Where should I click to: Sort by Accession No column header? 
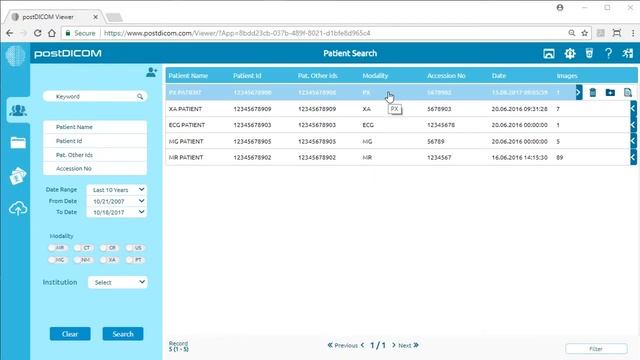pos(446,76)
